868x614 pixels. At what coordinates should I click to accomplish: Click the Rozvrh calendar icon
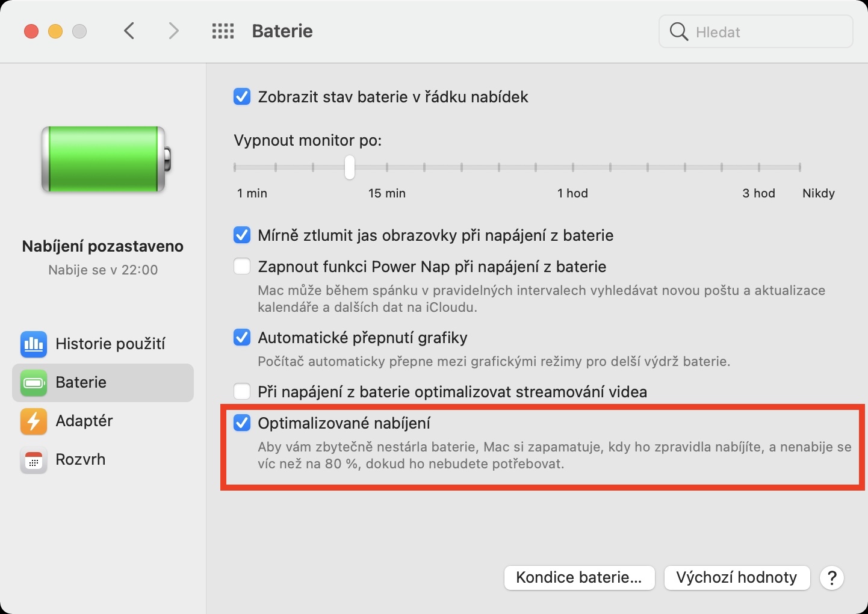pos(34,460)
